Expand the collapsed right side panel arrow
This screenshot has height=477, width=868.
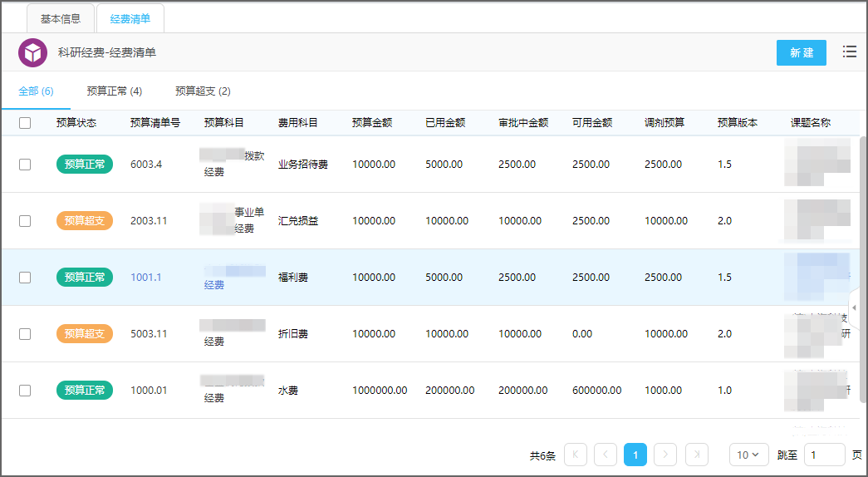click(x=854, y=307)
